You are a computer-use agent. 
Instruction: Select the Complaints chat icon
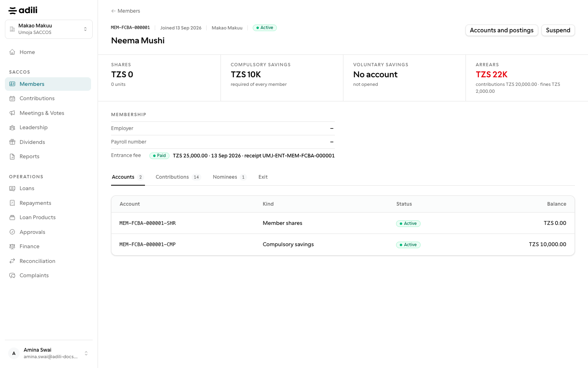[12, 276]
